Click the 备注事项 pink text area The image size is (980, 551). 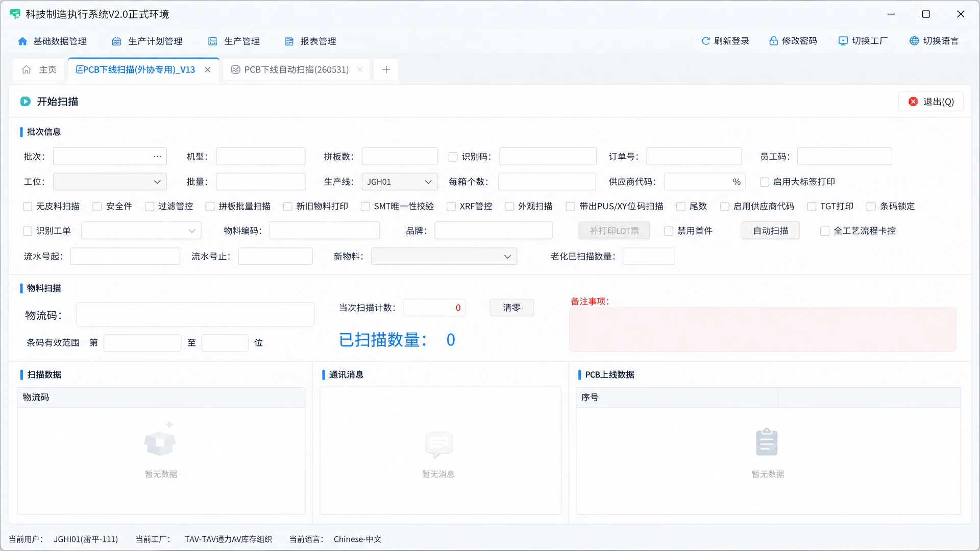(763, 330)
